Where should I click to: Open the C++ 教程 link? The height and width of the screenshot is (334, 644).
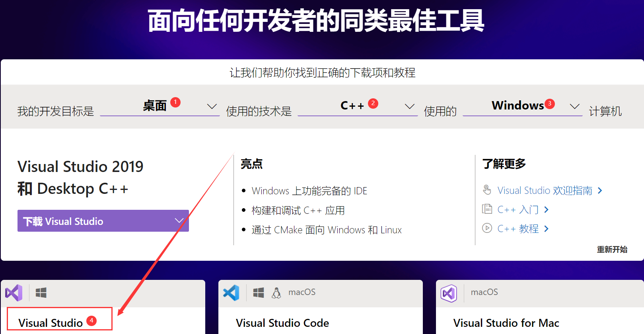tap(518, 229)
